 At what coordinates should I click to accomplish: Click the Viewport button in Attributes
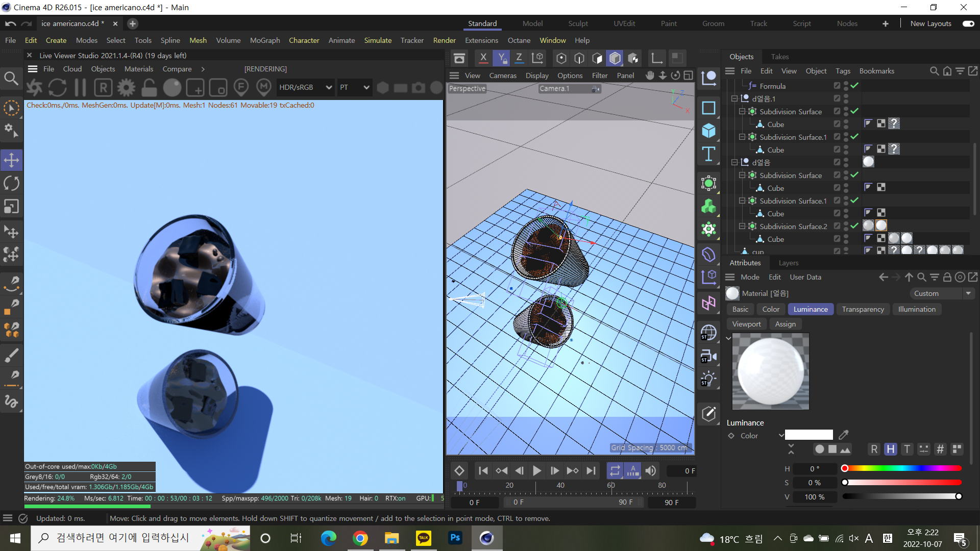pos(746,324)
